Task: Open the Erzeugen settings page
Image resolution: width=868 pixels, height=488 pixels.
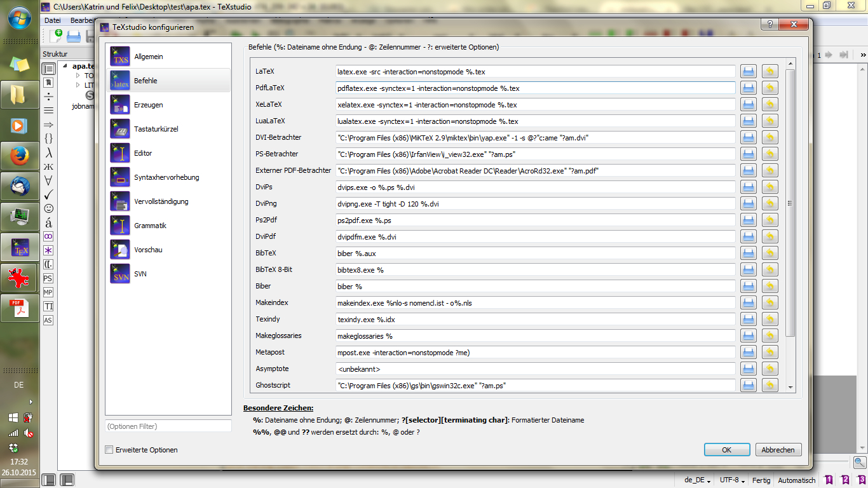Action: pyautogui.click(x=168, y=105)
